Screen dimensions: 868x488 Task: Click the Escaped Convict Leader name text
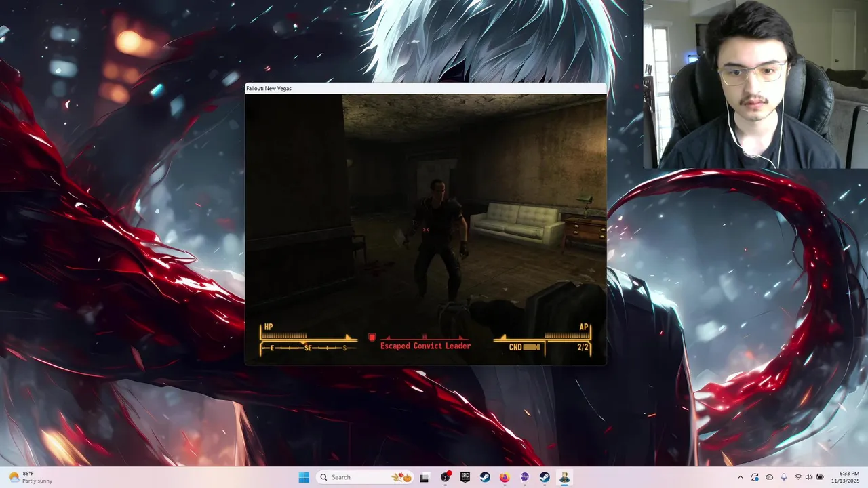click(425, 346)
